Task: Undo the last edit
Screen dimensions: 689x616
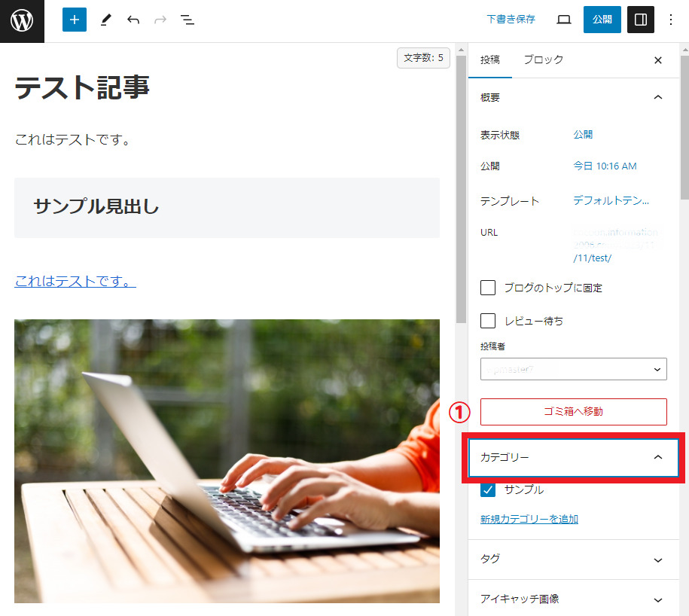Action: coord(133,20)
